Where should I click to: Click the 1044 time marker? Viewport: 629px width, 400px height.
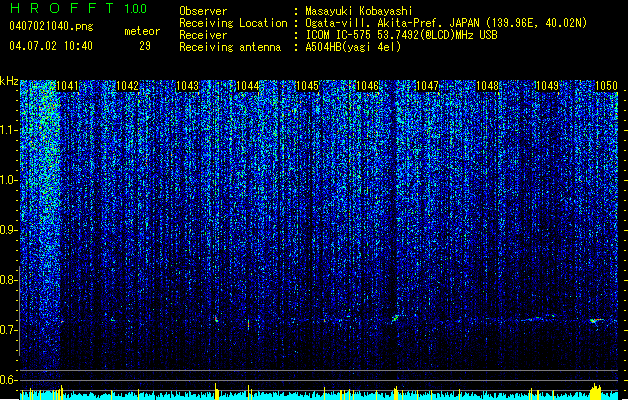point(248,86)
